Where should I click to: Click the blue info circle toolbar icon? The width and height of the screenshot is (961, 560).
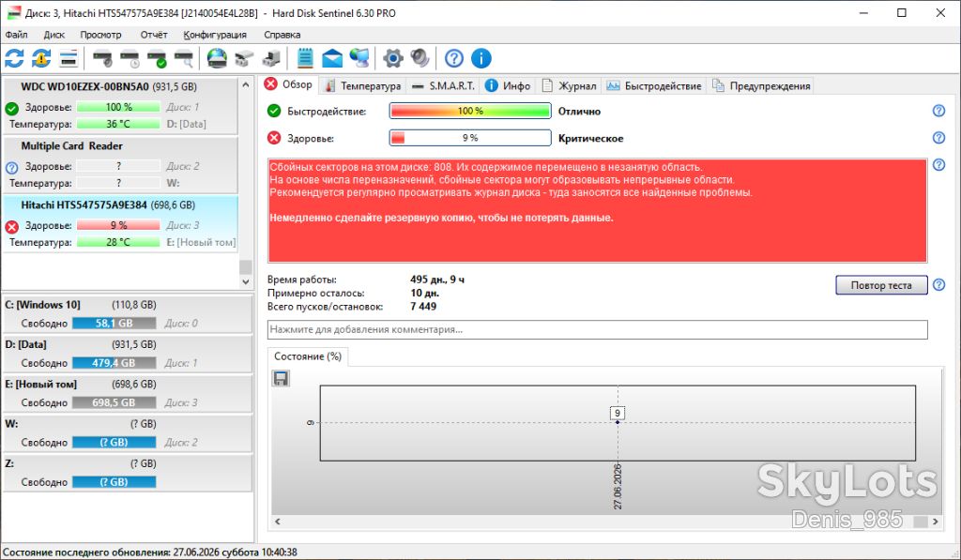point(481,59)
